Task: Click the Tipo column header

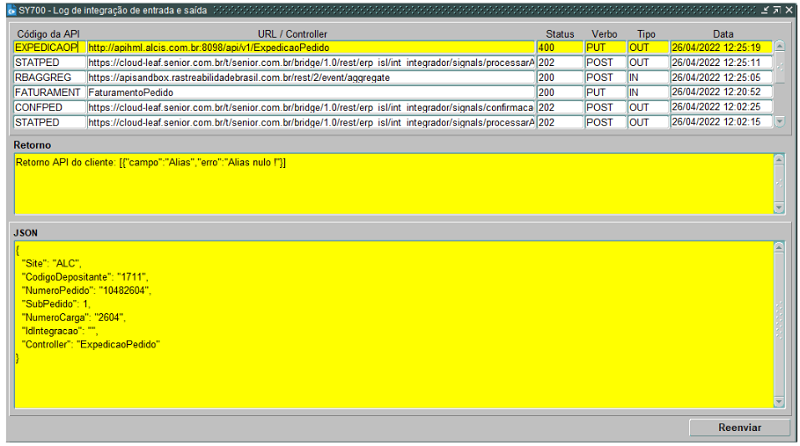Action: [646, 34]
